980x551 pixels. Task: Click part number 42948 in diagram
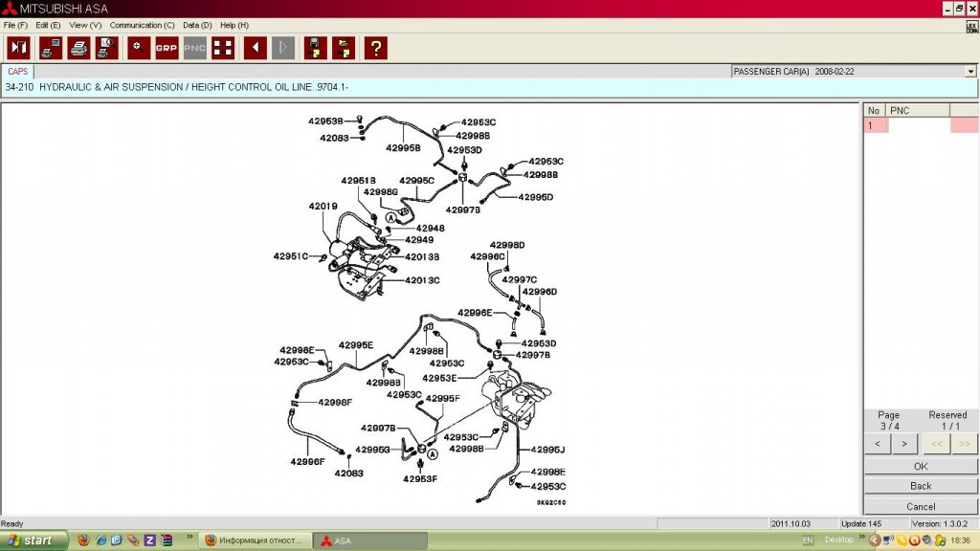click(x=430, y=229)
